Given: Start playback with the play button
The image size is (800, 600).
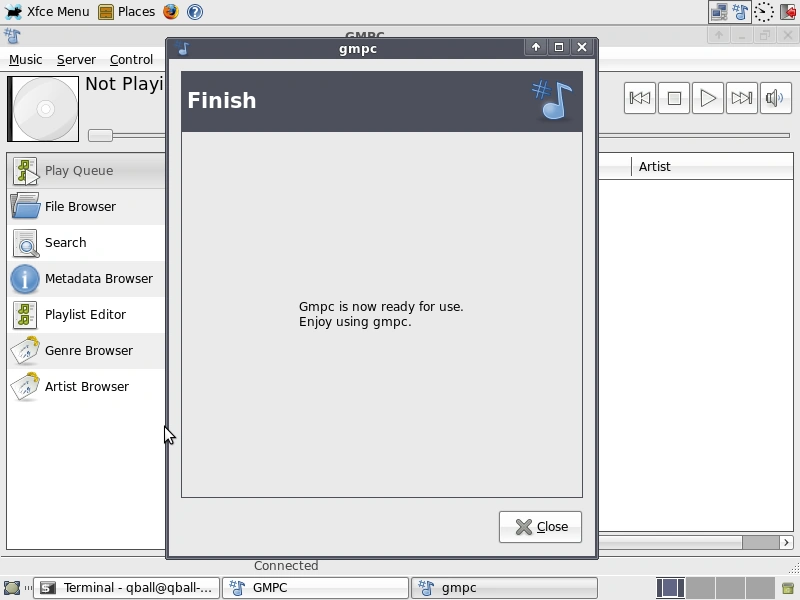Looking at the screenshot, I should (708, 98).
